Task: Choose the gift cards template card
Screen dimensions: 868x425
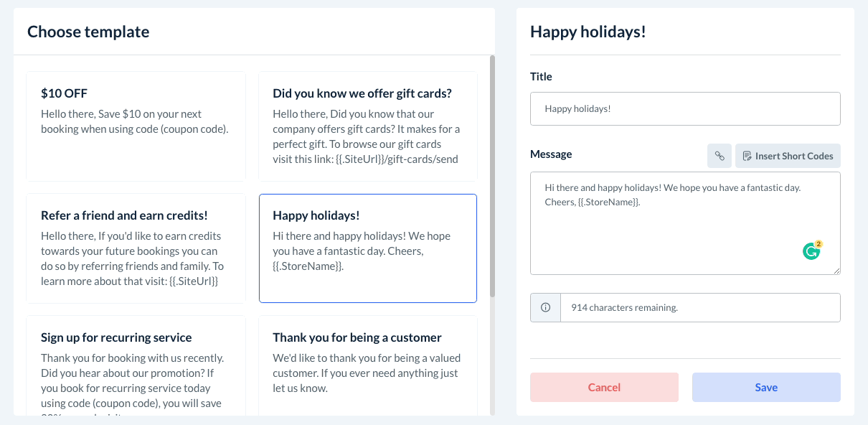Action: coord(367,126)
